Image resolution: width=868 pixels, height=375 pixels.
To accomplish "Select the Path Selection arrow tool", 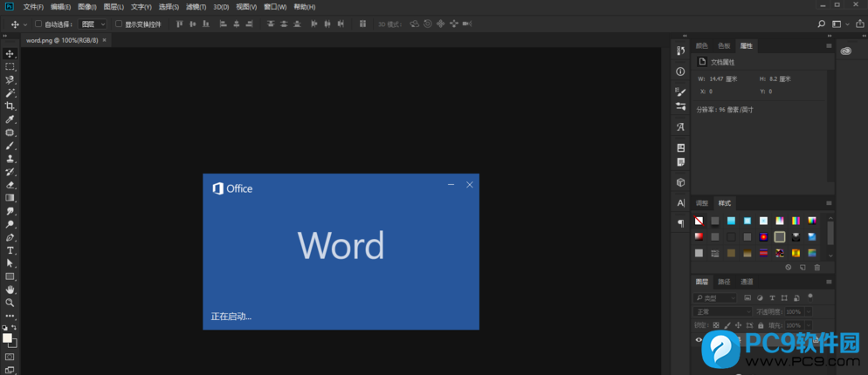I will coord(10,263).
